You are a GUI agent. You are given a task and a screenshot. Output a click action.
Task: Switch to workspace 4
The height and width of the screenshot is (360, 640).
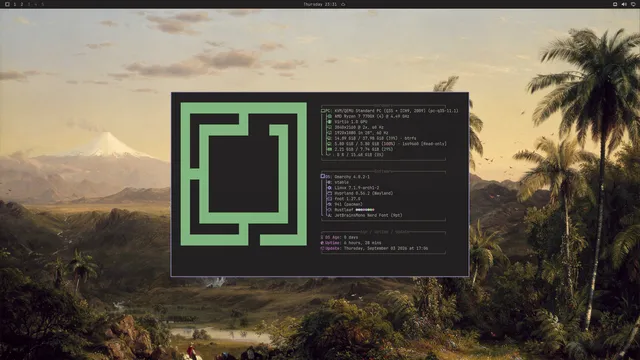tap(36, 4)
